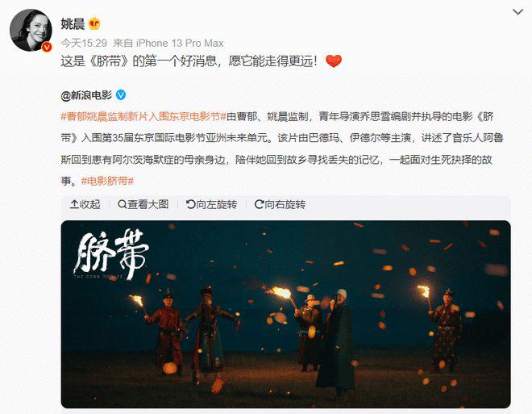Click the crown membership icon beside 姚晨
Screen dimensions: 532x414
tap(94, 23)
